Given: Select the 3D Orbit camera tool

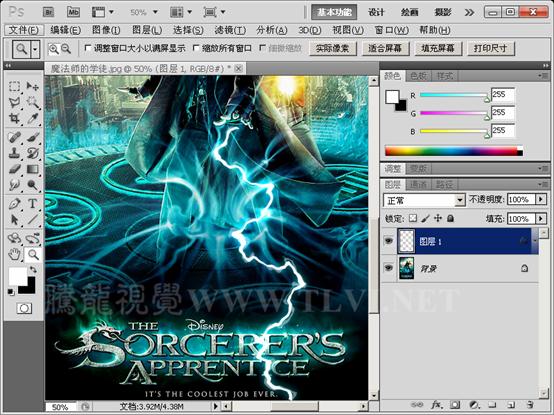Looking at the screenshot, I should click(x=33, y=238).
